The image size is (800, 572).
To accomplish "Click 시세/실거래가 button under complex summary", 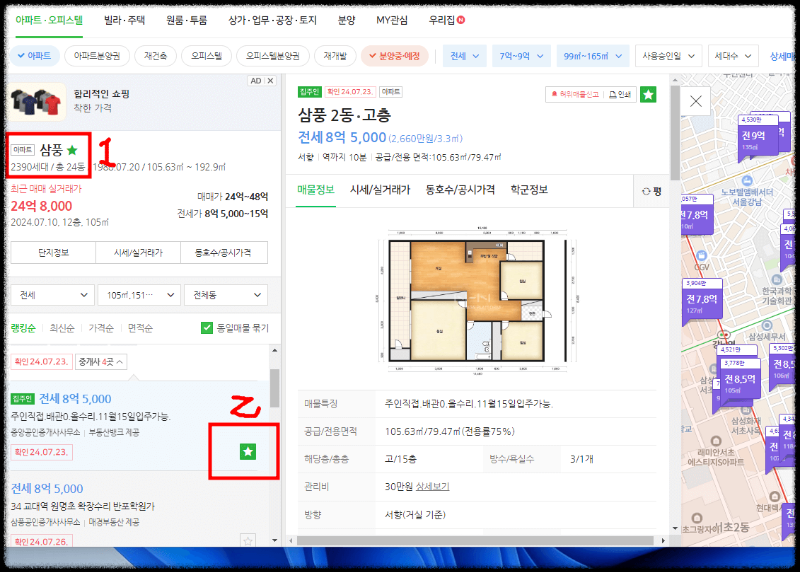I will point(138,253).
